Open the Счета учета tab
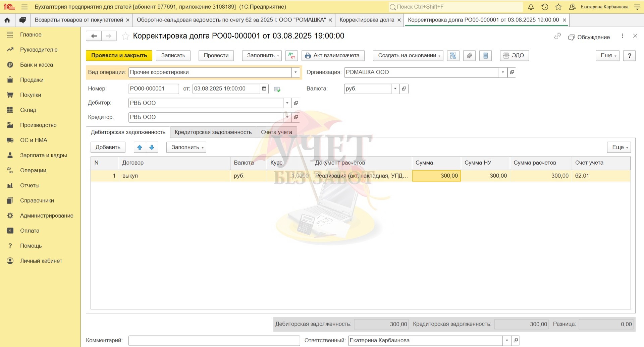Viewport: 644px width, 347px height. pos(276,132)
